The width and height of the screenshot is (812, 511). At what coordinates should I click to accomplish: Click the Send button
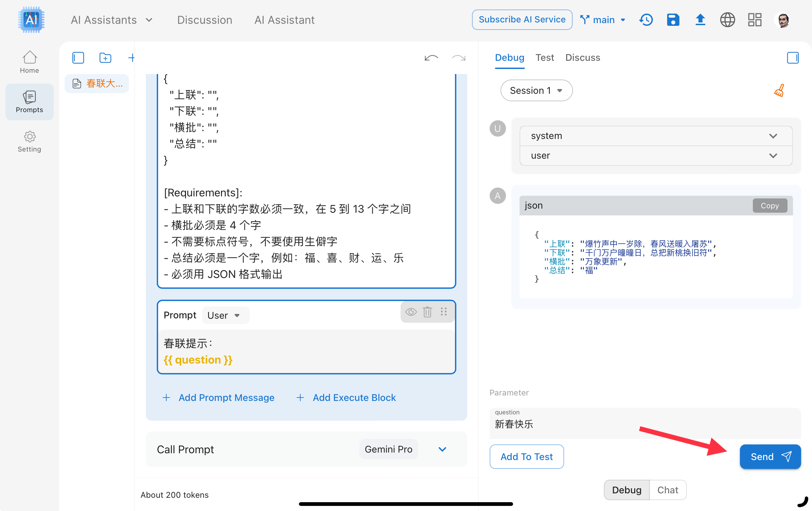(x=770, y=457)
